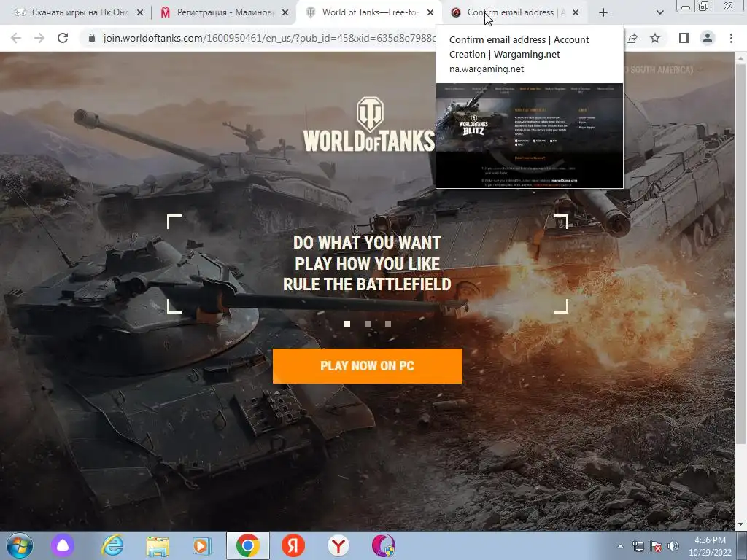Viewport: 747px width, 560px height.
Task: Select the second slide indicator dot
Action: tap(368, 324)
